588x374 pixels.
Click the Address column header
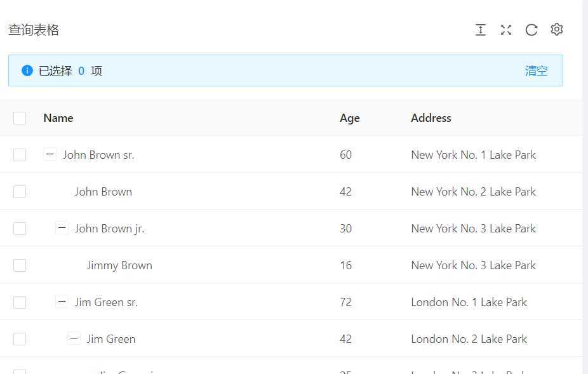pos(431,118)
